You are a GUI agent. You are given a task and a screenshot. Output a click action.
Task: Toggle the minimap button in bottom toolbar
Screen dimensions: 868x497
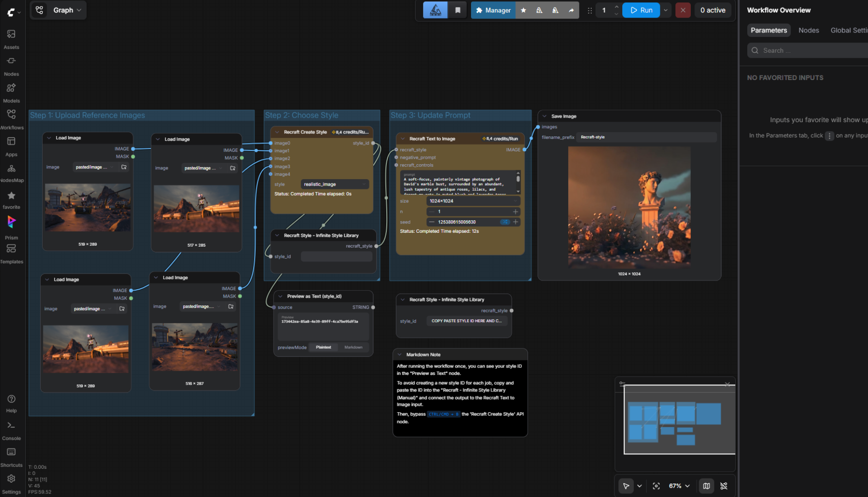707,486
